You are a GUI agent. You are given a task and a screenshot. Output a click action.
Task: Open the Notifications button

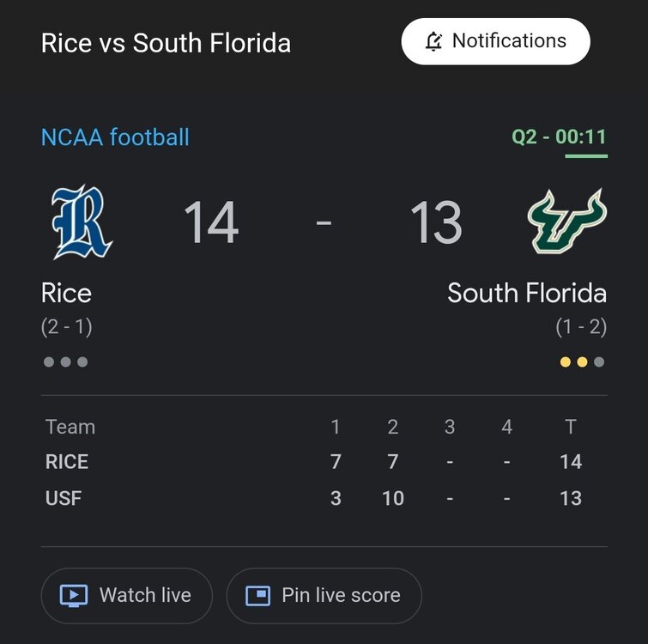[x=495, y=41]
